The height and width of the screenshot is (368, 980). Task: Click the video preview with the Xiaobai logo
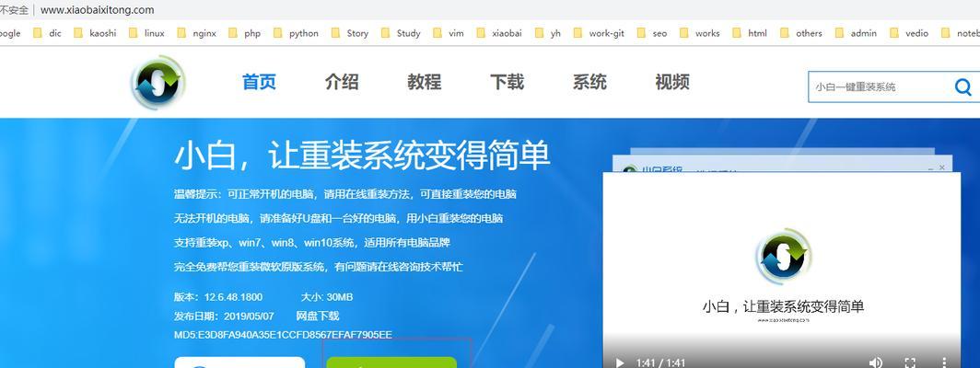coord(781,269)
